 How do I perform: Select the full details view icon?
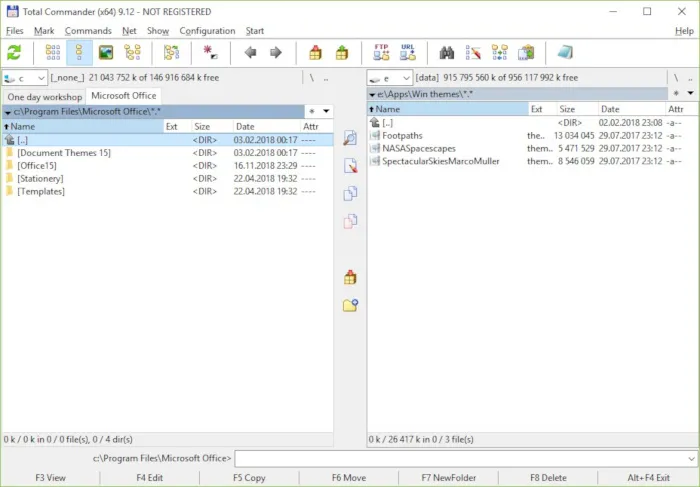[79, 53]
